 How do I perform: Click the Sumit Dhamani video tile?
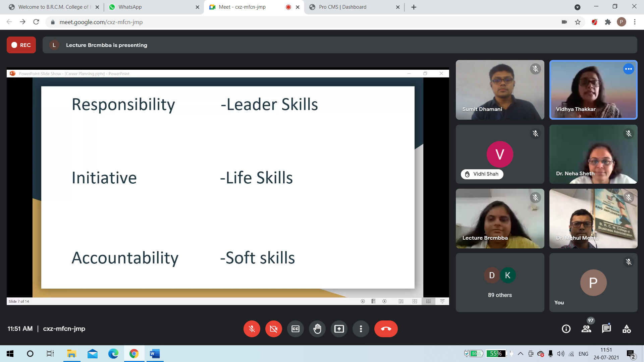click(499, 90)
